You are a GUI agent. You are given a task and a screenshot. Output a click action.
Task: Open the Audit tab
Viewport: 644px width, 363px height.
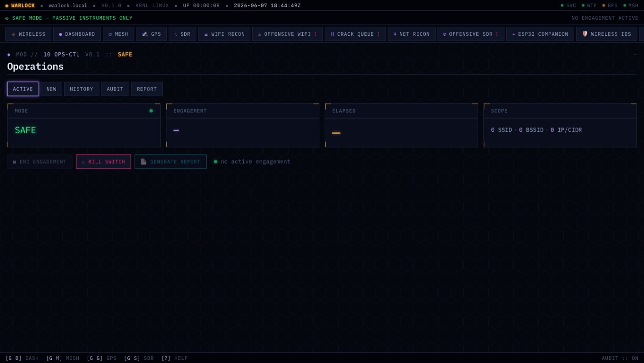(x=115, y=89)
